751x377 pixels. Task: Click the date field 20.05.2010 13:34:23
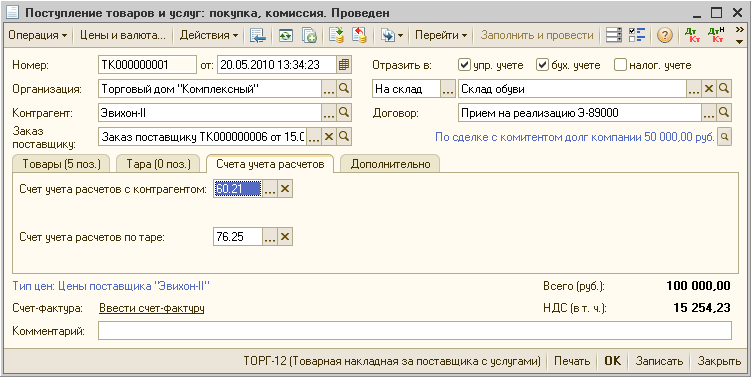pyautogui.click(x=277, y=65)
